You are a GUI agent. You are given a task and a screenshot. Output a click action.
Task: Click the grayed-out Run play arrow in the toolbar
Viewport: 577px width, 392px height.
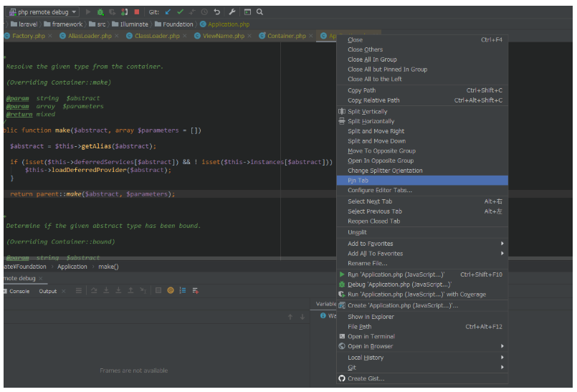click(x=88, y=11)
